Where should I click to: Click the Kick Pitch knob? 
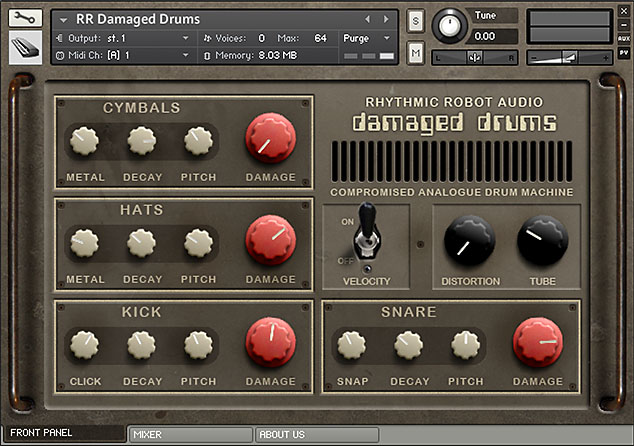pyautogui.click(x=198, y=345)
